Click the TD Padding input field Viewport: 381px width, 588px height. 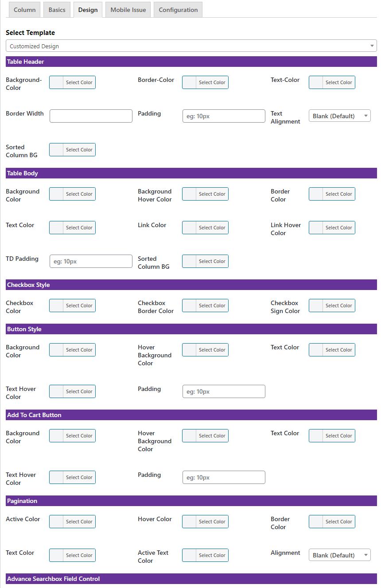[91, 261]
